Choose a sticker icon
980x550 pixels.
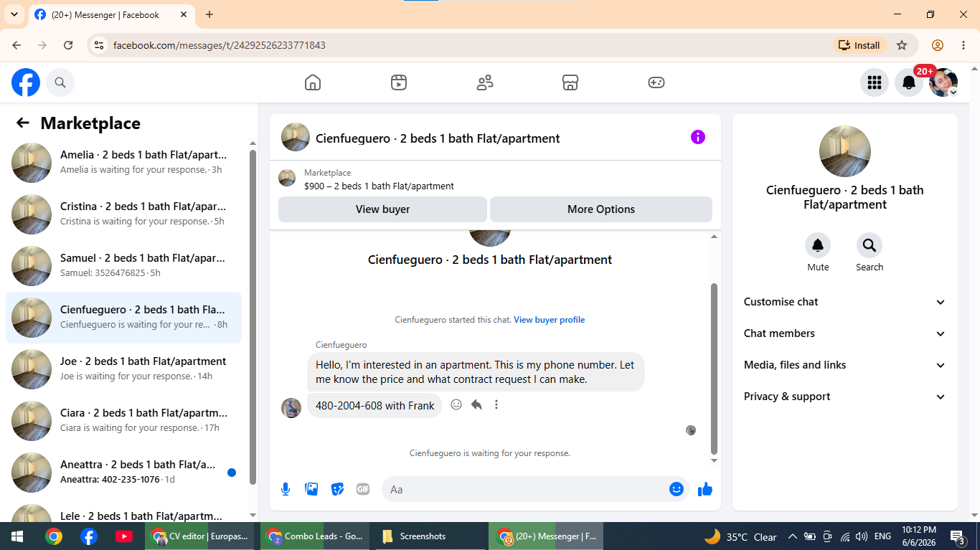(337, 489)
